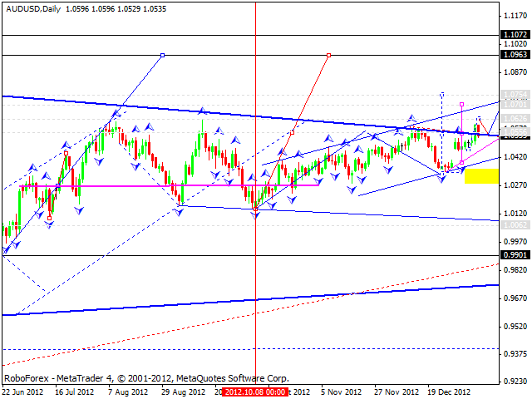Click the 1.0963 black price label
This screenshot has width=532, height=399.
point(515,55)
